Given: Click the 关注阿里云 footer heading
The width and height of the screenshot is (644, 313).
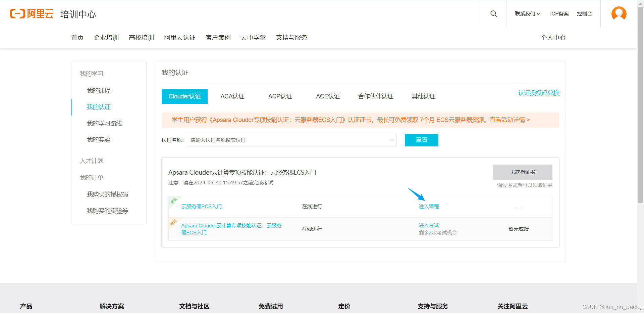Looking at the screenshot, I should [513, 306].
